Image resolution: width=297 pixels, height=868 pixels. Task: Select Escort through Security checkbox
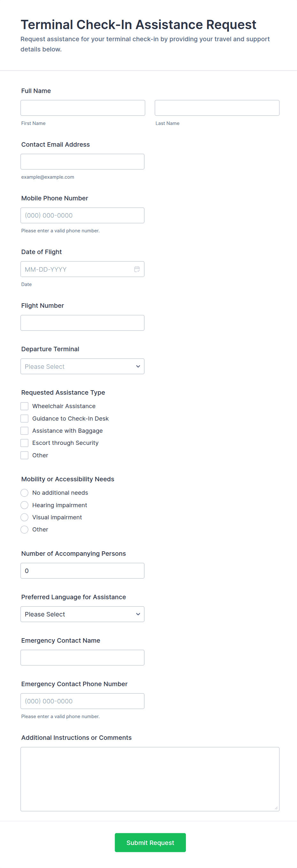(25, 443)
